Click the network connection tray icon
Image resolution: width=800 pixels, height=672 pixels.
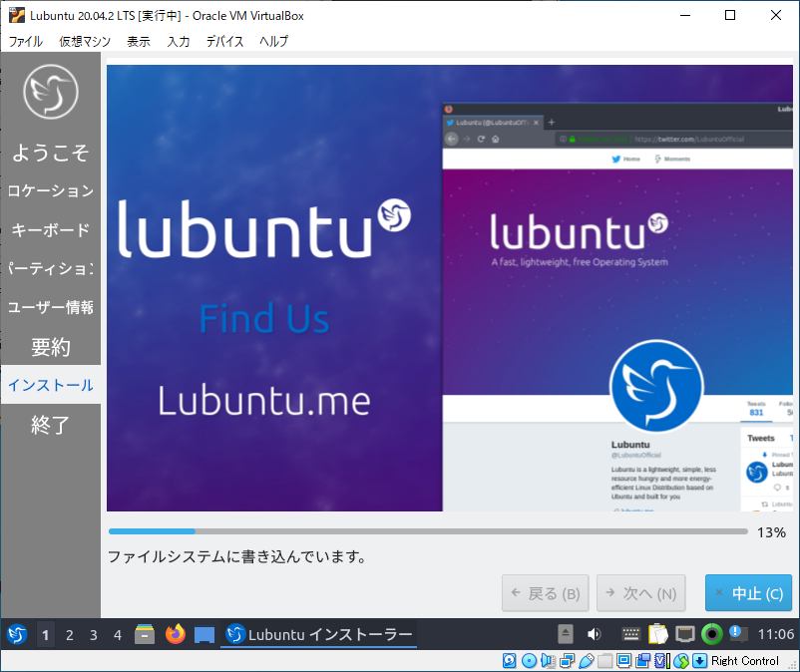pos(684,634)
